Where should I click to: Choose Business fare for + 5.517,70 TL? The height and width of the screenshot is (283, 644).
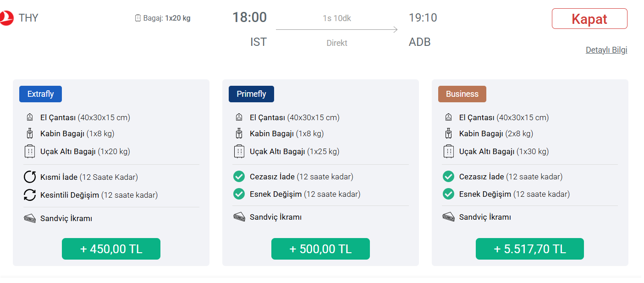coord(530,249)
